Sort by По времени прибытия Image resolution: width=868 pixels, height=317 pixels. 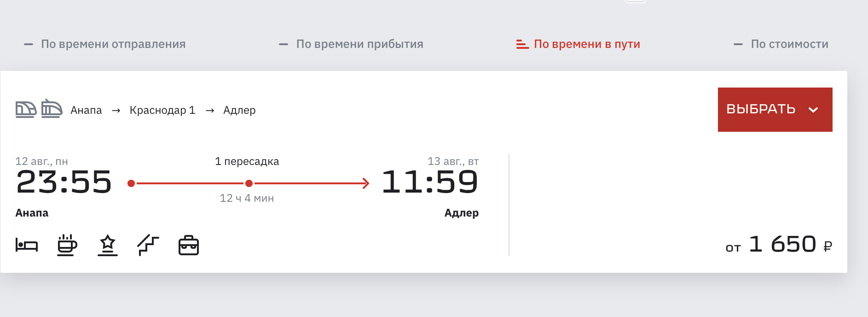click(x=360, y=44)
